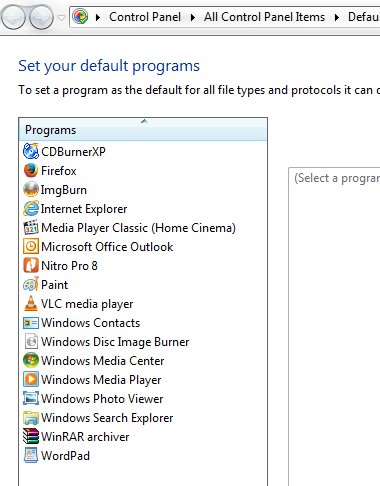Screen dimensions: 380x486
Task: Click the ImgBurn icon
Action: (x=31, y=189)
